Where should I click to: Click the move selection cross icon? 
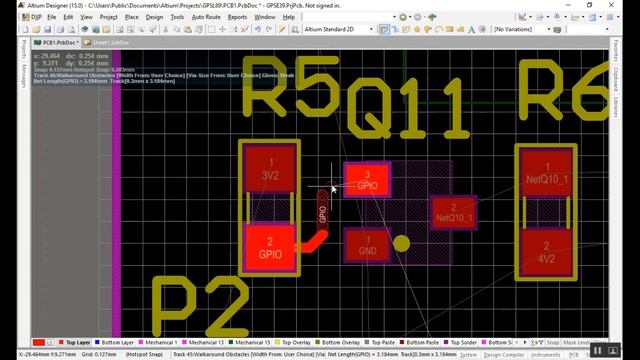tap(222, 29)
